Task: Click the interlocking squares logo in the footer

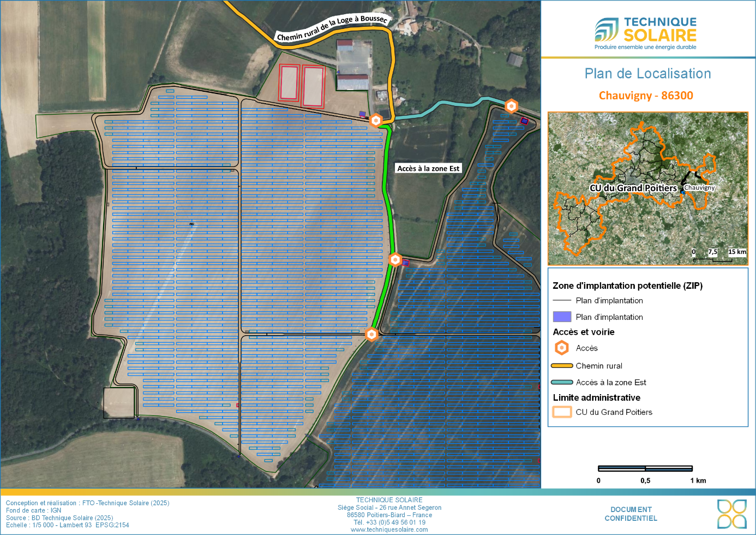Action: (x=731, y=514)
